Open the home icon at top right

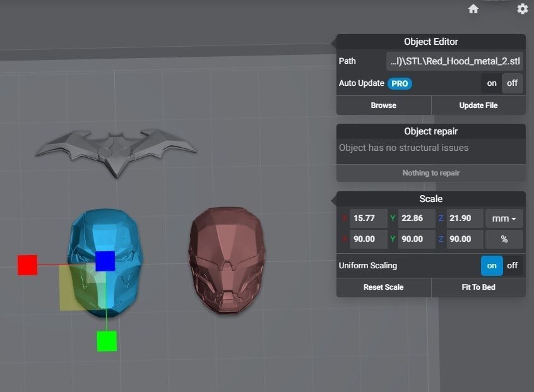pyautogui.click(x=473, y=9)
